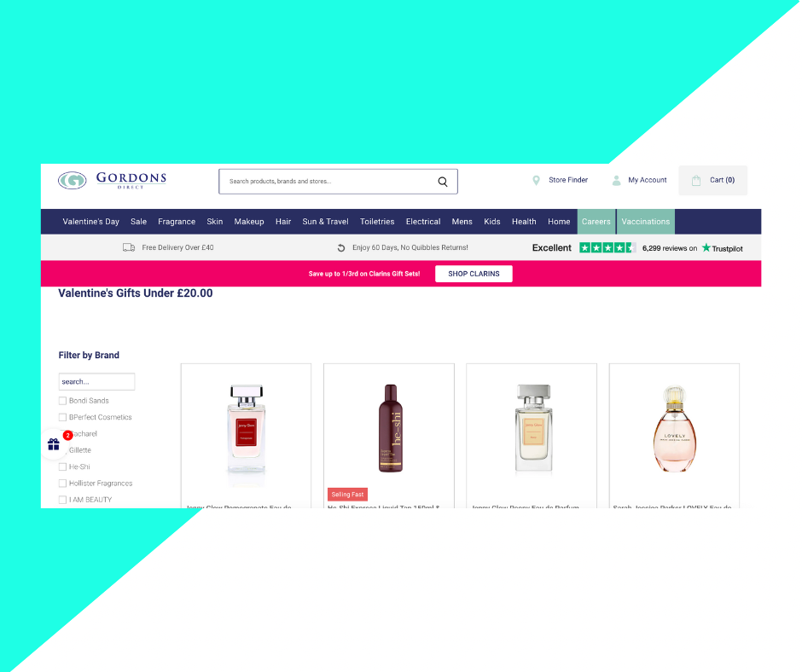Tick the Hollister Fragrances checkbox
The image size is (802, 672).
click(62, 484)
